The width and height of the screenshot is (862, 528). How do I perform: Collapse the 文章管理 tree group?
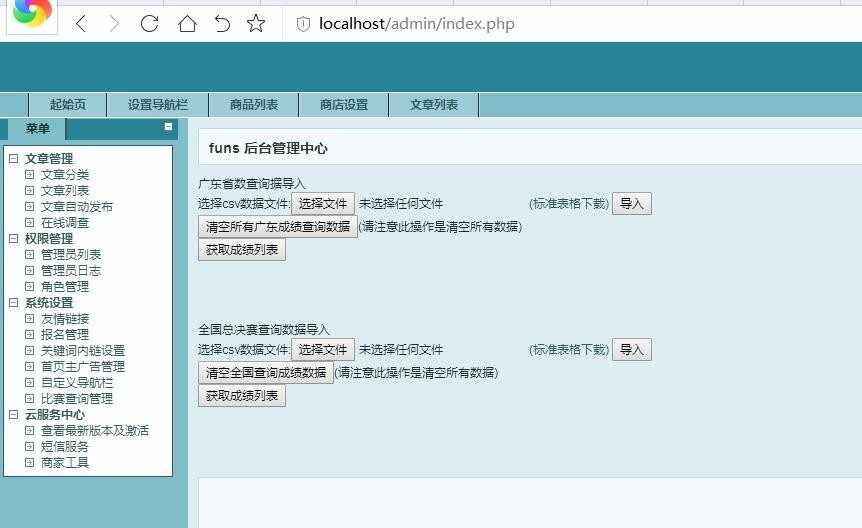tap(14, 159)
